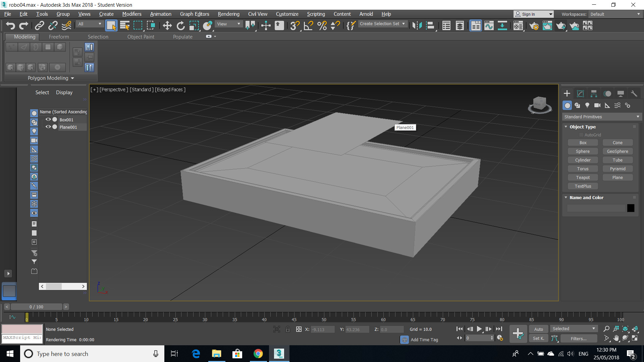Image resolution: width=644 pixels, height=362 pixels.
Task: Click the black object color swatch
Action: pyautogui.click(x=631, y=208)
